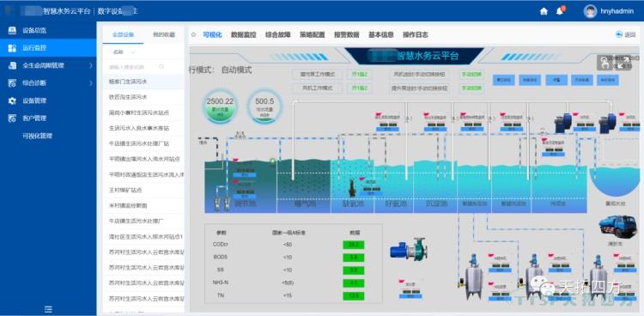The image size is (644, 316).
Task: Select device 米村镇监控断面
Action: (x=143, y=206)
